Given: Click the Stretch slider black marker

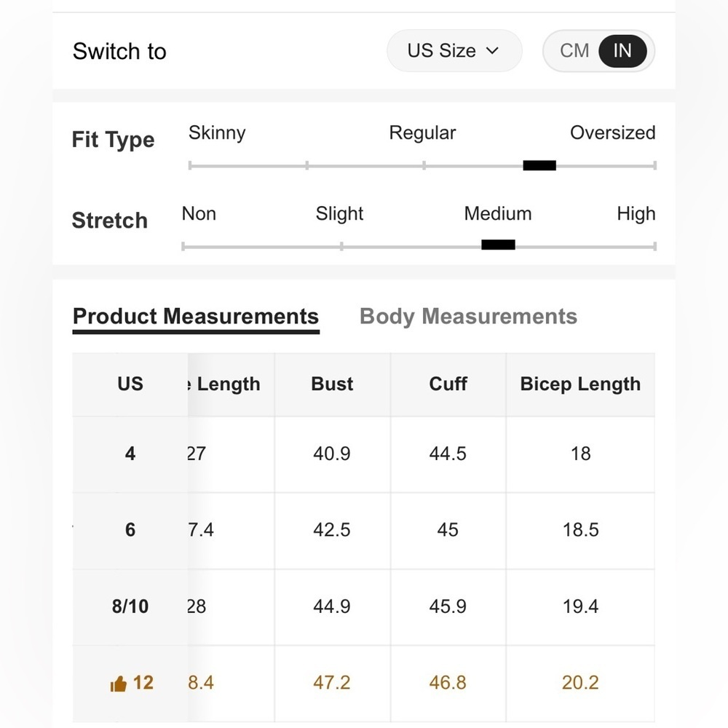Looking at the screenshot, I should tap(498, 245).
